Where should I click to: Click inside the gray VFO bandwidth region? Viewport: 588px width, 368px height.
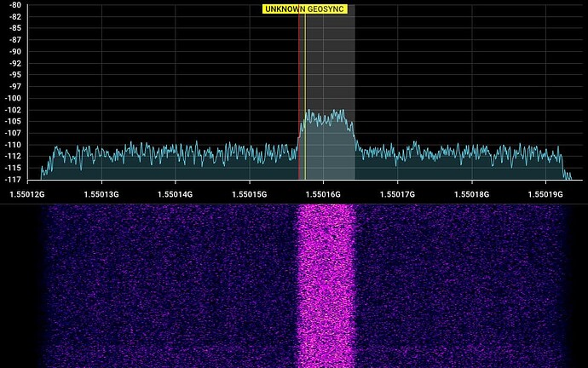coord(332,68)
